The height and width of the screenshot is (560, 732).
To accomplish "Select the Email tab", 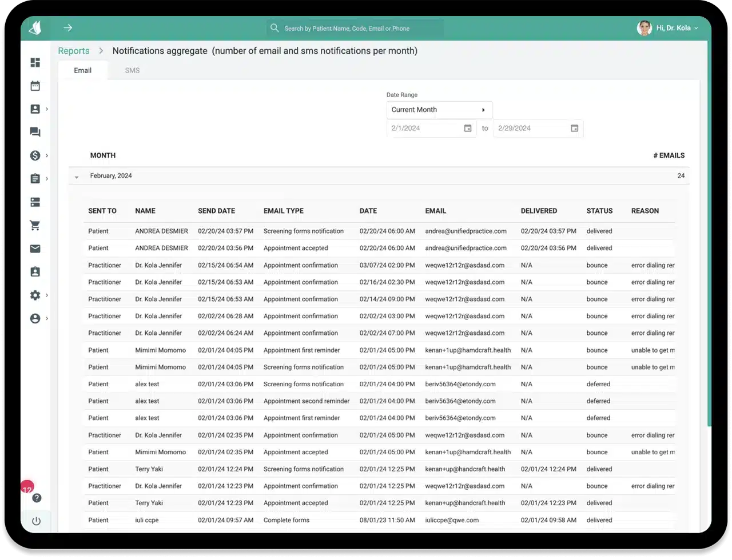I will pos(83,71).
